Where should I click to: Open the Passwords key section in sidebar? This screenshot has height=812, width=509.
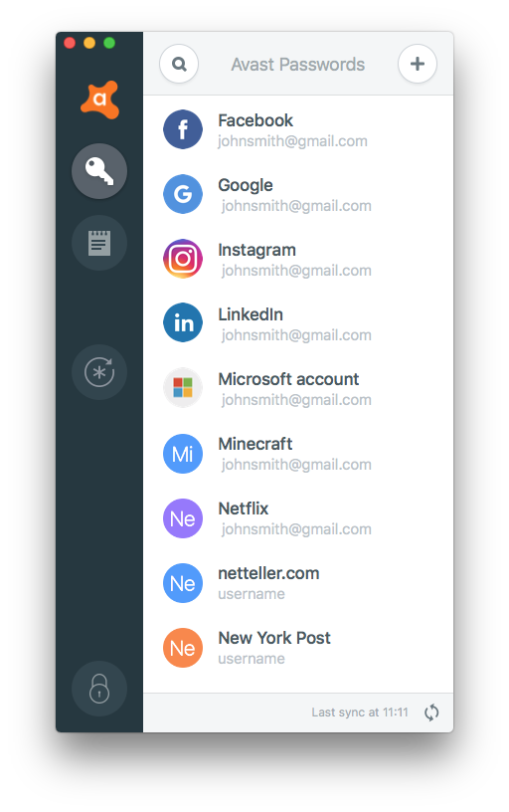coord(99,171)
